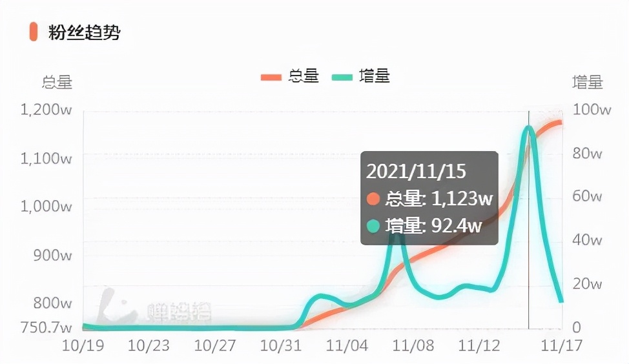The width and height of the screenshot is (629, 364).
Task: Click the 1,200w left axis label
Action: pyautogui.click(x=46, y=110)
